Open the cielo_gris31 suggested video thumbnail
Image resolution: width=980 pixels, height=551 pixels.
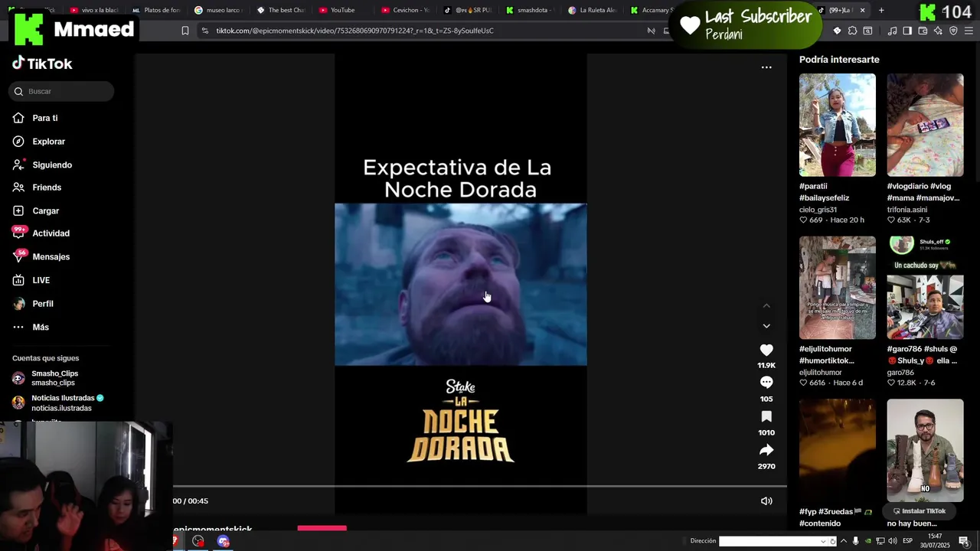point(838,125)
